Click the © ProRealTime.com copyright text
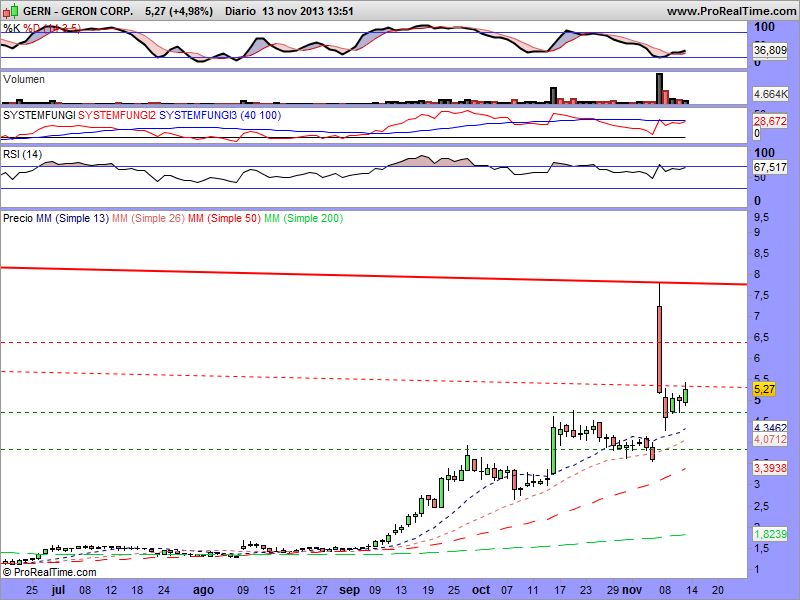 pos(49,572)
